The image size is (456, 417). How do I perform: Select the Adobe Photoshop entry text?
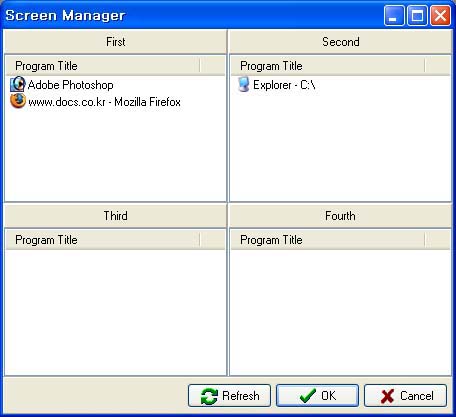click(x=71, y=85)
